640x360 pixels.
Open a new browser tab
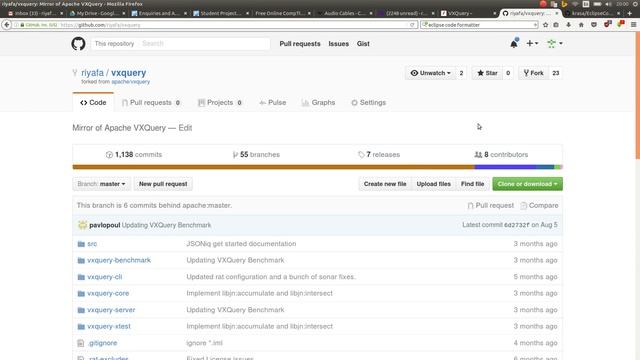point(629,13)
